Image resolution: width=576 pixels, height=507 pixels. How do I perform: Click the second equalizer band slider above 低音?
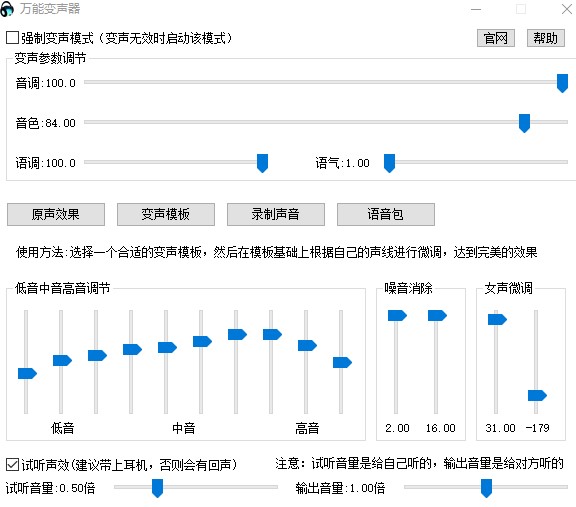pos(62,360)
